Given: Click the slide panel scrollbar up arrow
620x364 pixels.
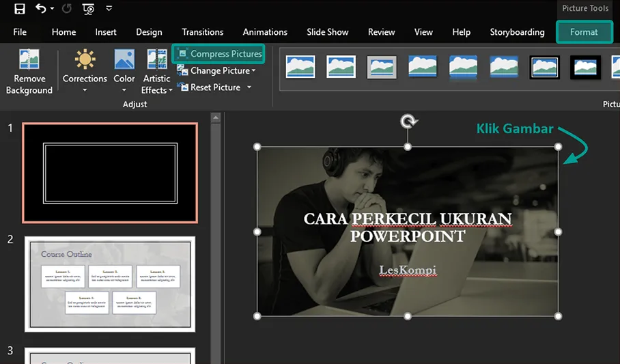Looking at the screenshot, I should (x=216, y=117).
